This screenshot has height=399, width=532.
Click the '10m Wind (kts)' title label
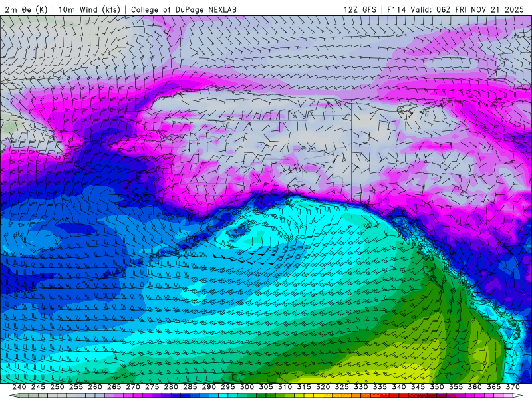[x=89, y=9]
